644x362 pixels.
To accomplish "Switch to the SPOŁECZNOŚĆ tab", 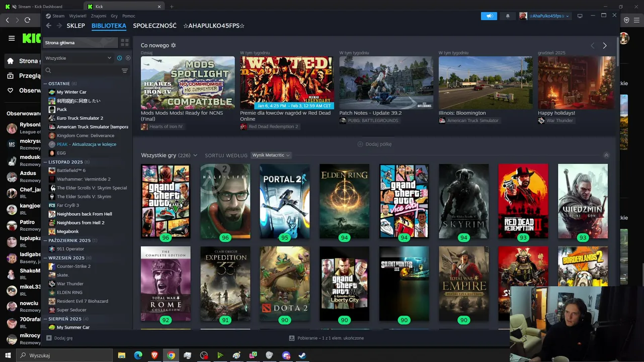I will 154,26.
